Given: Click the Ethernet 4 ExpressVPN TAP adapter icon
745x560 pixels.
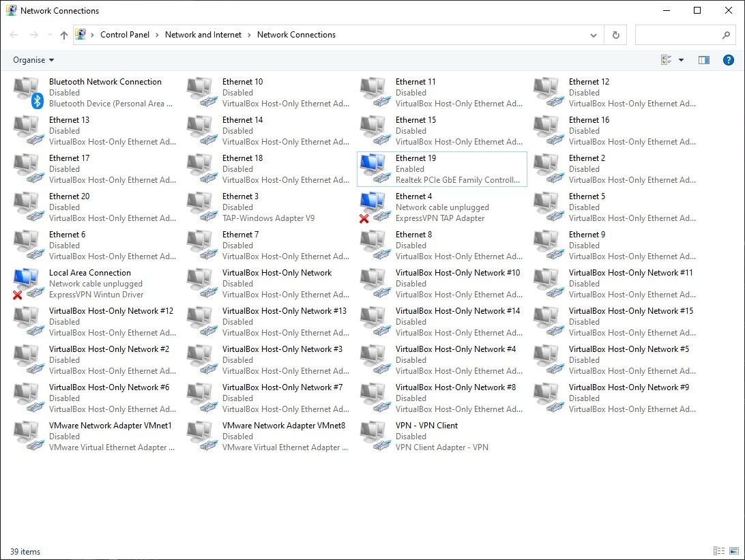Looking at the screenshot, I should coord(373,207).
